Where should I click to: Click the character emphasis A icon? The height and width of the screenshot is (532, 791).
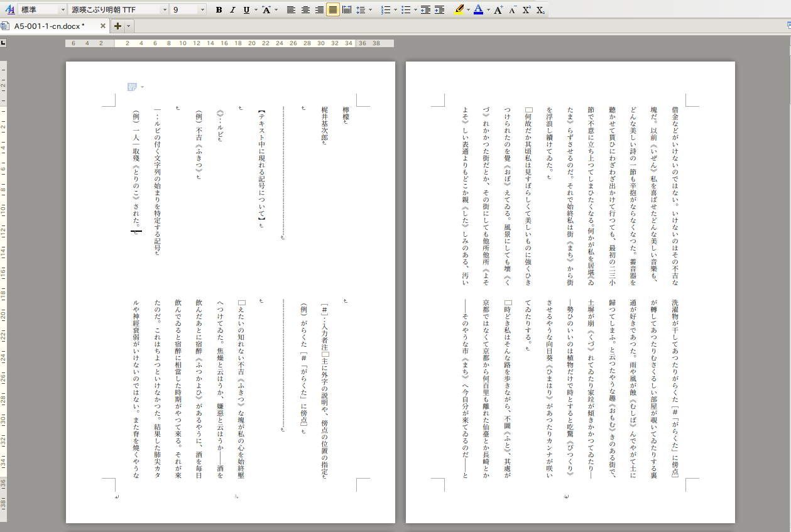point(266,10)
